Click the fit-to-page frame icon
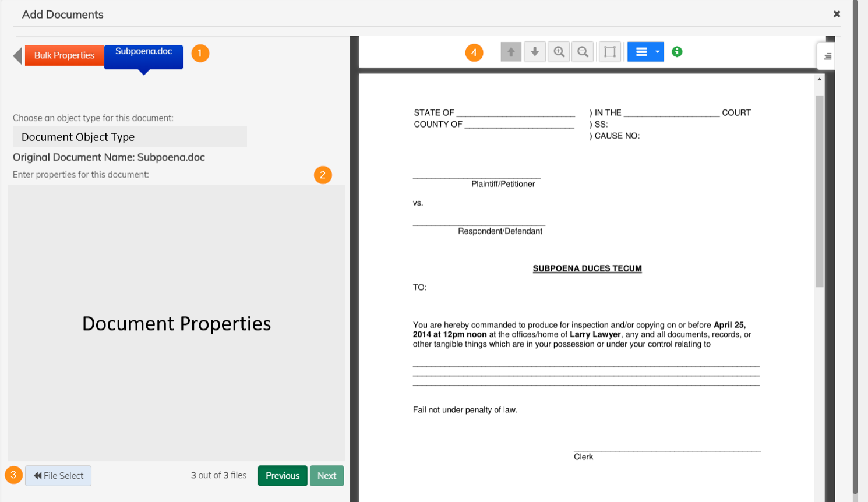The width and height of the screenshot is (868, 502). coord(610,52)
